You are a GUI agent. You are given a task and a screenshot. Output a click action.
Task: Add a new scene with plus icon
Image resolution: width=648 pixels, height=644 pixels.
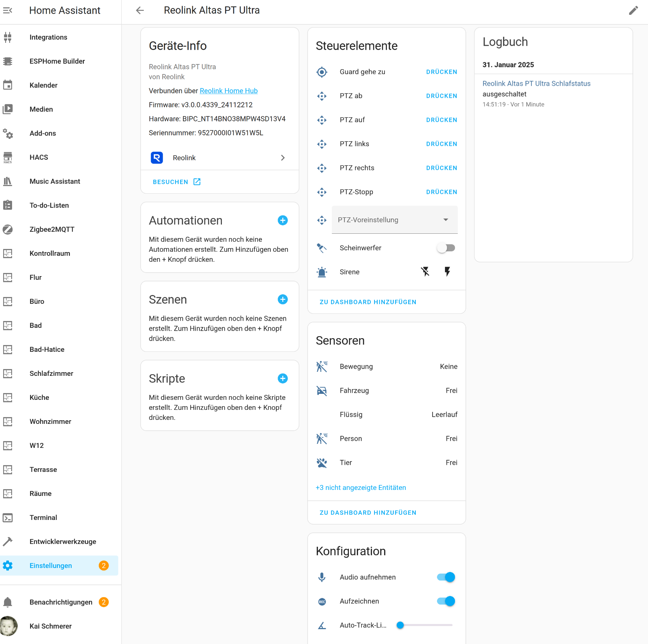point(283,299)
